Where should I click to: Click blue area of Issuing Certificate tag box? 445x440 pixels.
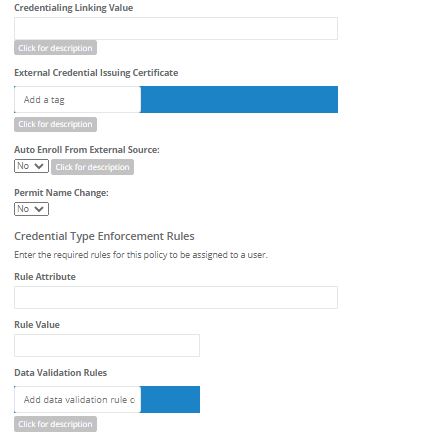pyautogui.click(x=239, y=100)
